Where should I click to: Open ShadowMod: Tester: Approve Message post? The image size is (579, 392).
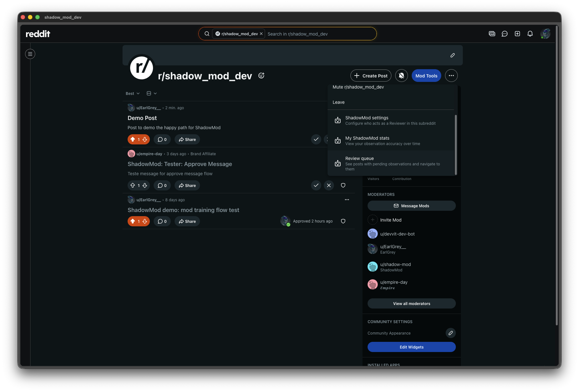180,164
